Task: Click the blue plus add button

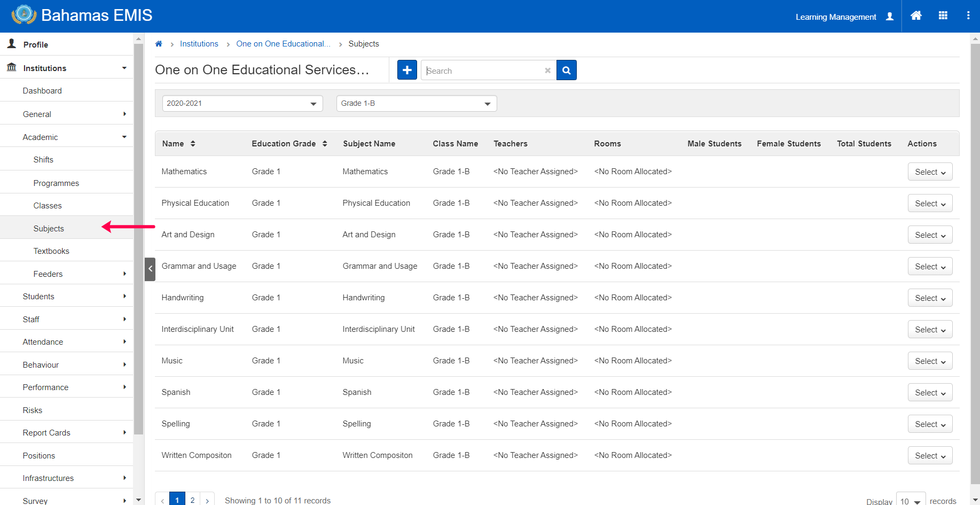Action: click(x=407, y=70)
